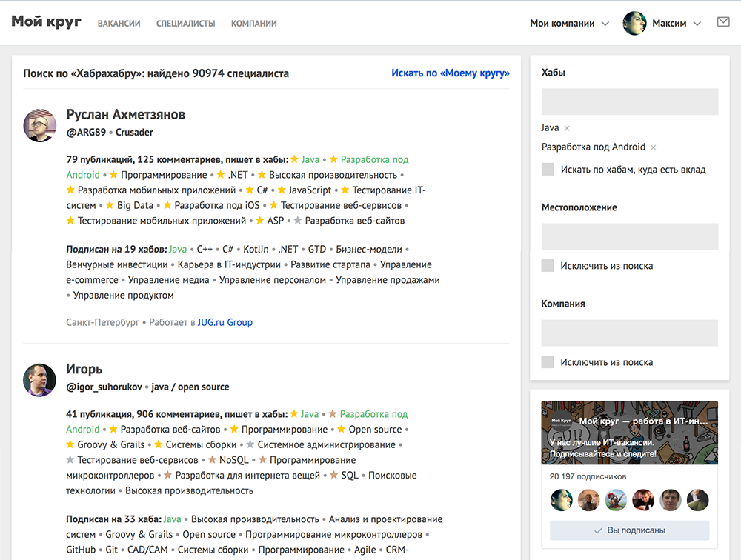The height and width of the screenshot is (560, 741).
Task: Click the Мой круг logo
Action: coord(46,22)
